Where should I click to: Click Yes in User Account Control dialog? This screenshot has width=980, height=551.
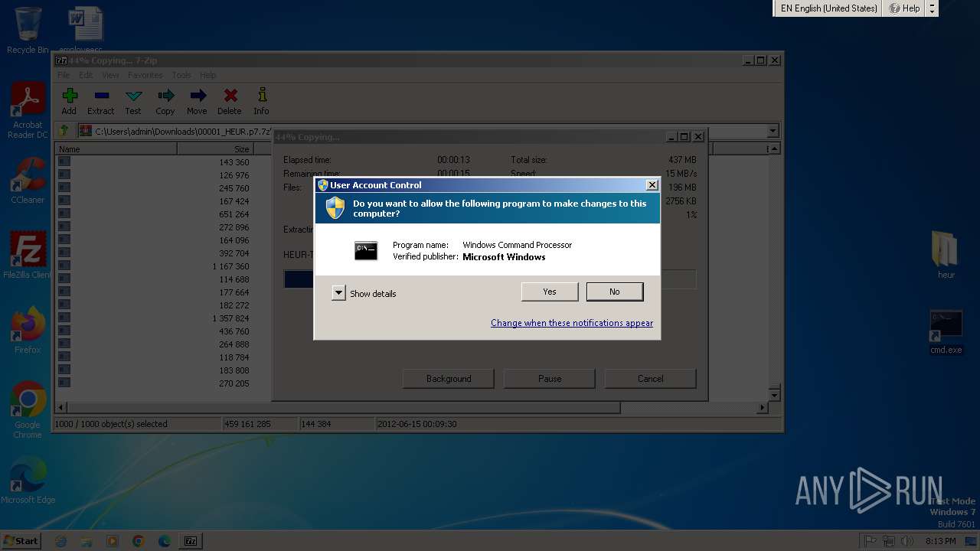point(550,292)
